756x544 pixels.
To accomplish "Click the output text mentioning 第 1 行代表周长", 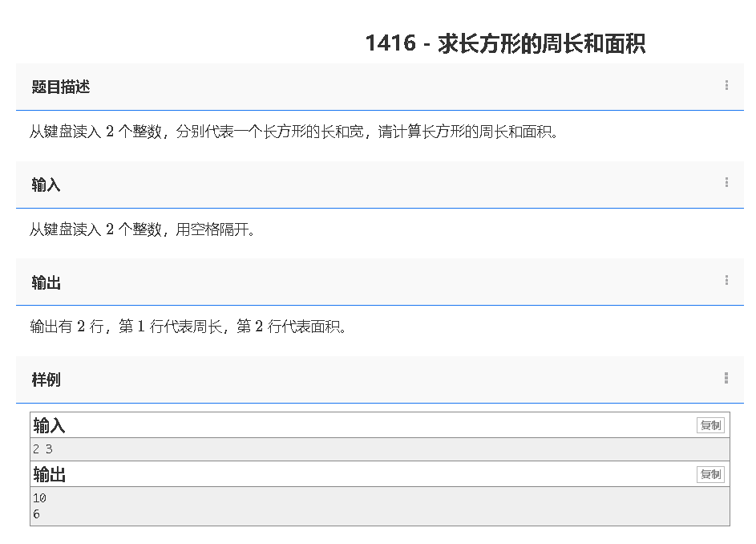I will pos(188,327).
